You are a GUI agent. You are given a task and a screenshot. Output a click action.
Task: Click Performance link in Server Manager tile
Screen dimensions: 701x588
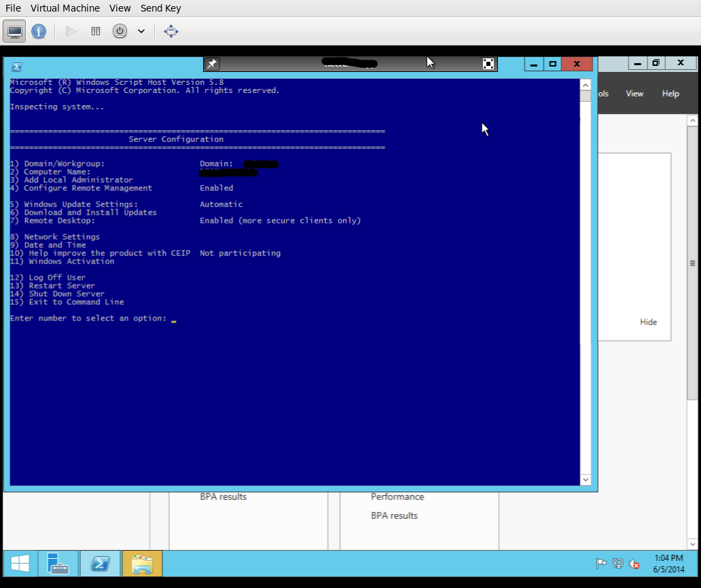click(x=397, y=497)
